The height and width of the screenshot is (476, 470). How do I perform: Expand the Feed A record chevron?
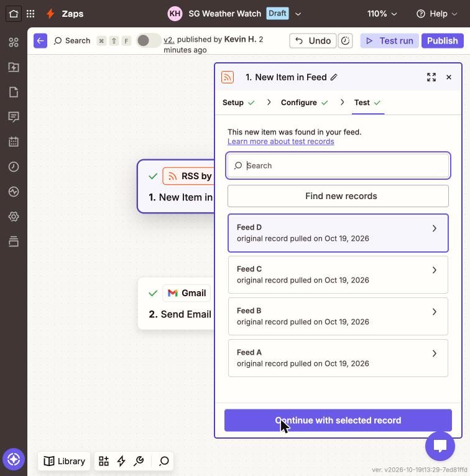tap(434, 353)
